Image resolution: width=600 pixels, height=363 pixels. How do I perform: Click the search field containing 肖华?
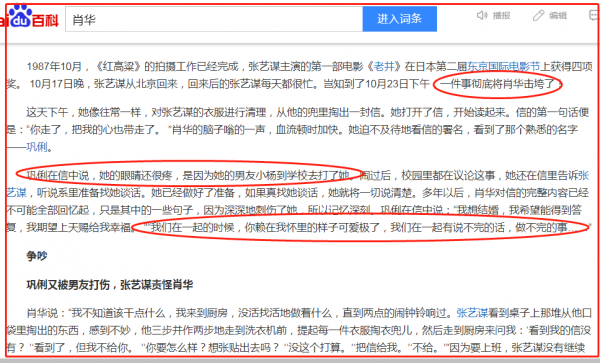(x=214, y=19)
